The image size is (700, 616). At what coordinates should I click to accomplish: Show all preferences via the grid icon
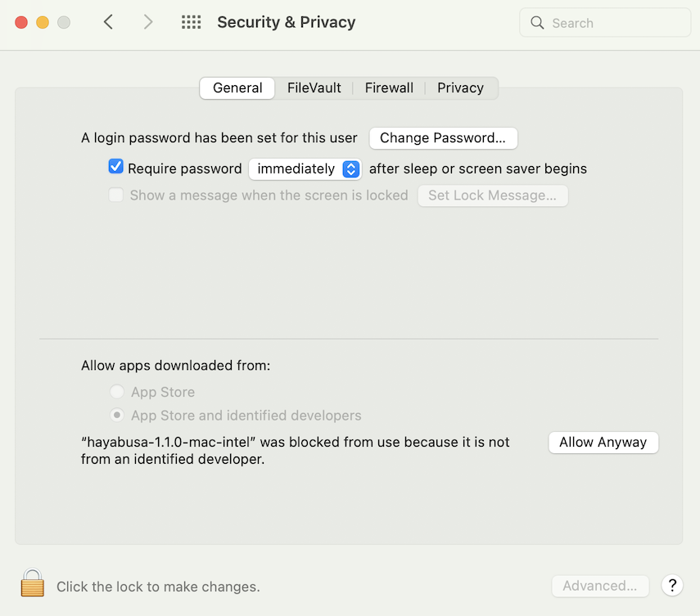tap(191, 22)
